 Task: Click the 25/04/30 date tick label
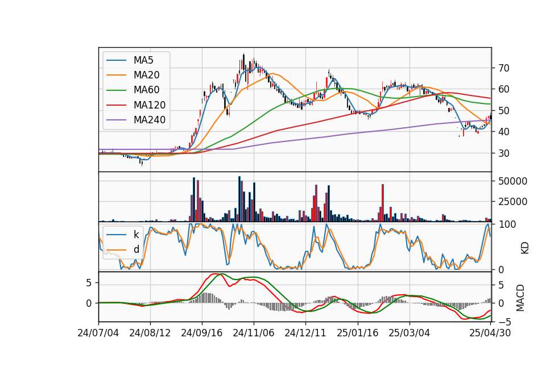(490, 333)
